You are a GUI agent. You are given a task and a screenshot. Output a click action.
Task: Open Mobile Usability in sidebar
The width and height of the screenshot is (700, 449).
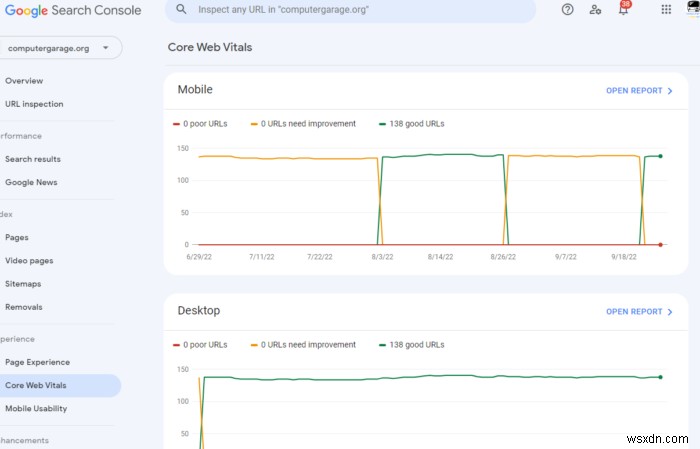click(36, 408)
